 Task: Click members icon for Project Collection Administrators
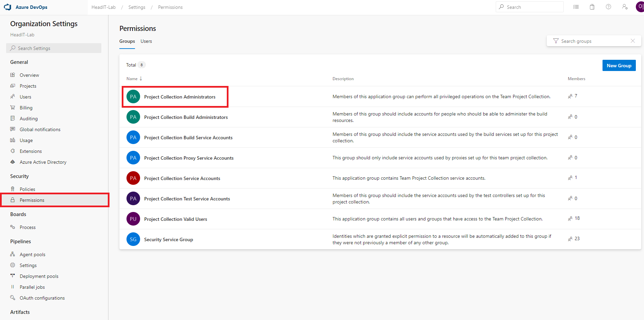point(570,96)
